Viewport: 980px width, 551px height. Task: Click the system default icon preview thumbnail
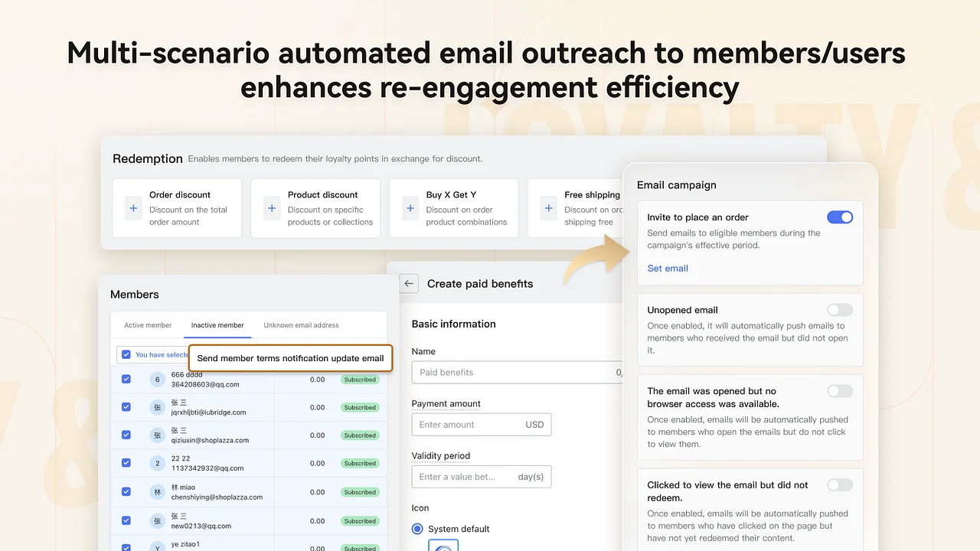coord(443,546)
